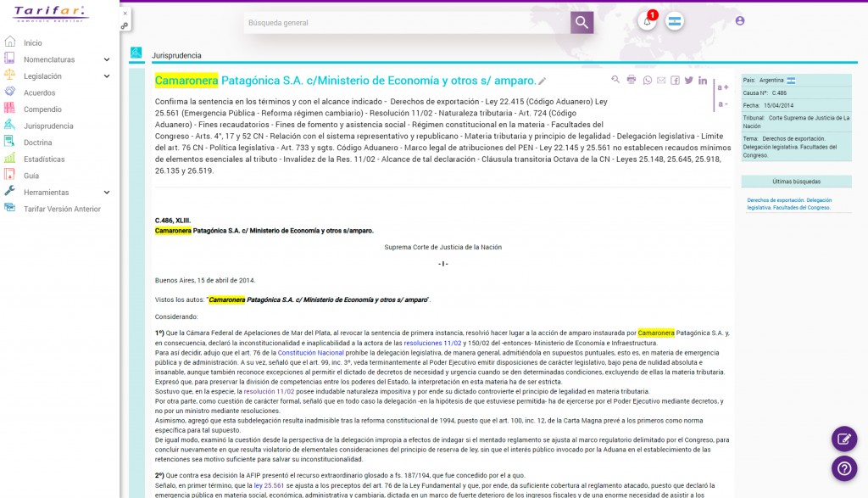Click the pin/link icon below the X
Image resolution: width=868 pixels, height=498 pixels.
[x=125, y=26]
